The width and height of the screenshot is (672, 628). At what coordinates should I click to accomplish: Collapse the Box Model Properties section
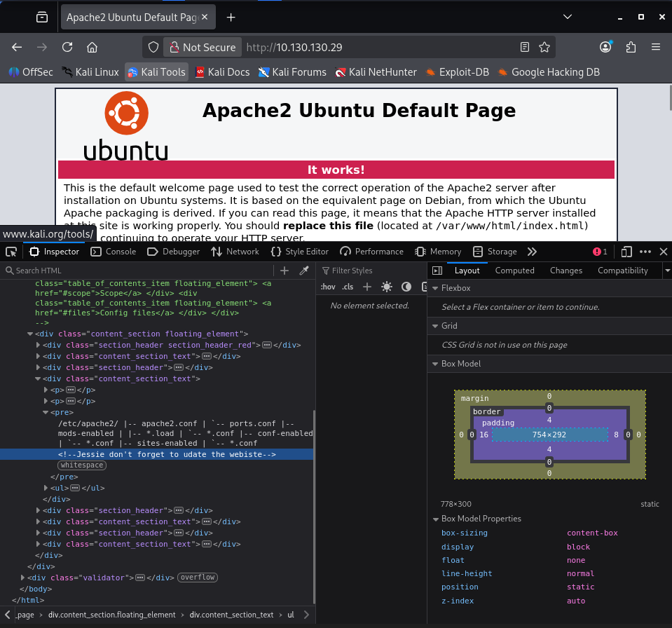(x=435, y=519)
